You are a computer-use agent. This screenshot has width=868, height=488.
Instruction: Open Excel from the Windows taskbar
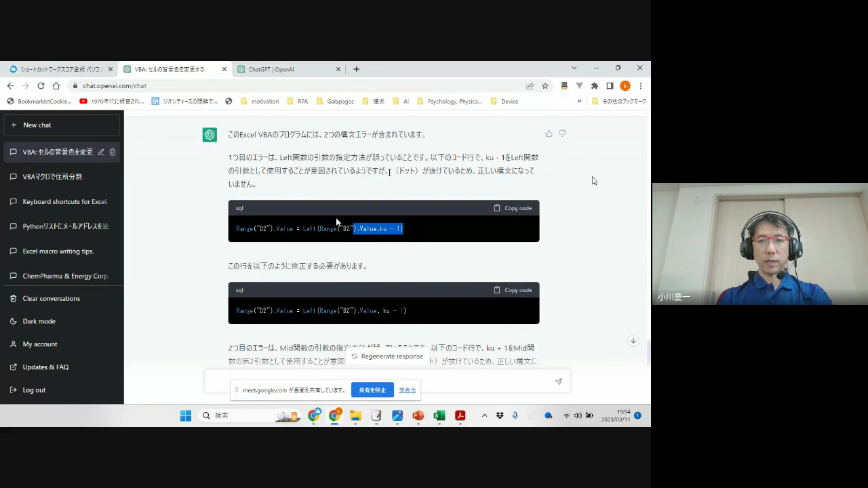(x=439, y=415)
